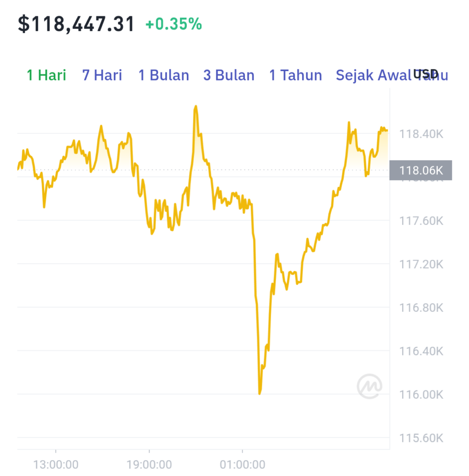Click the 115.60K axis label

421,438
